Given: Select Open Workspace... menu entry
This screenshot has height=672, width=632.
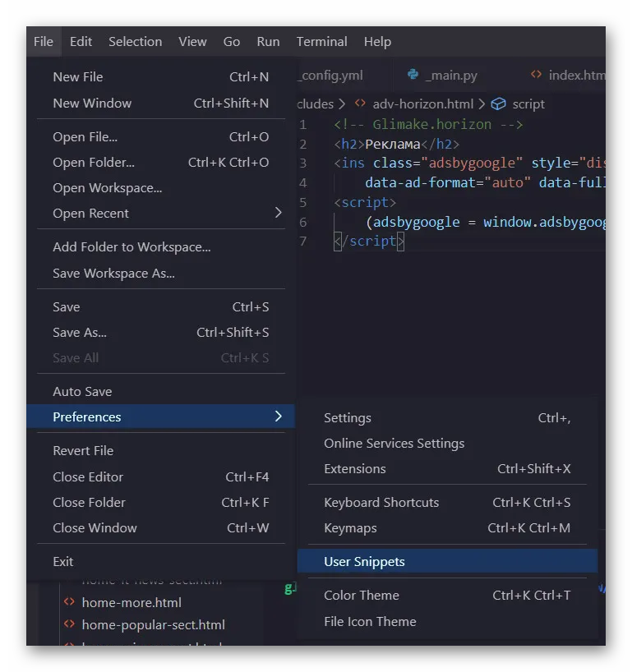Looking at the screenshot, I should click(161, 188).
